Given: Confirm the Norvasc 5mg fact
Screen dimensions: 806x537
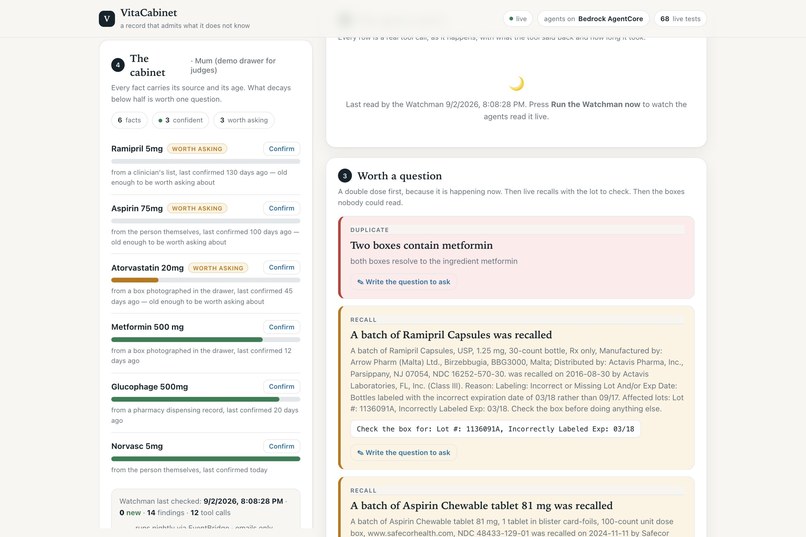Looking at the screenshot, I should point(281,446).
